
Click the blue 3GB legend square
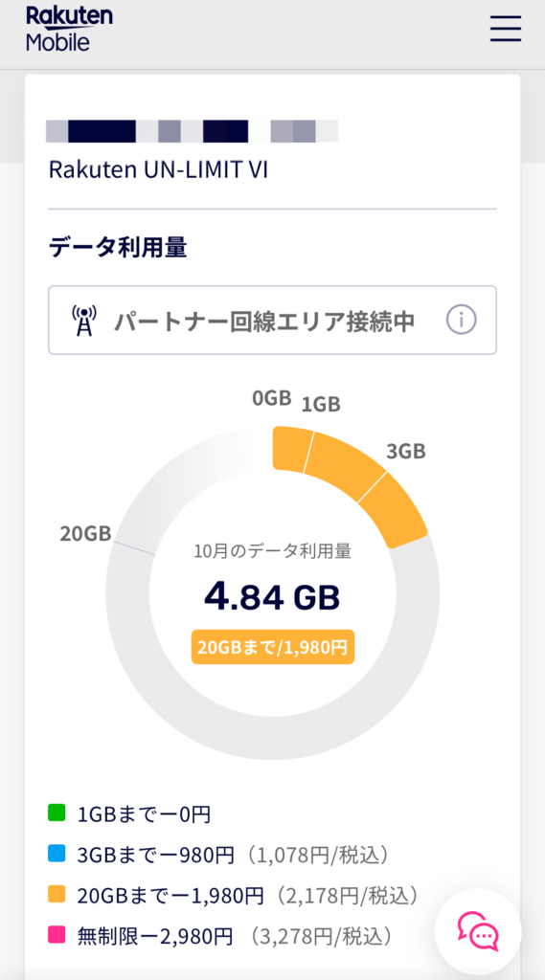(57, 854)
